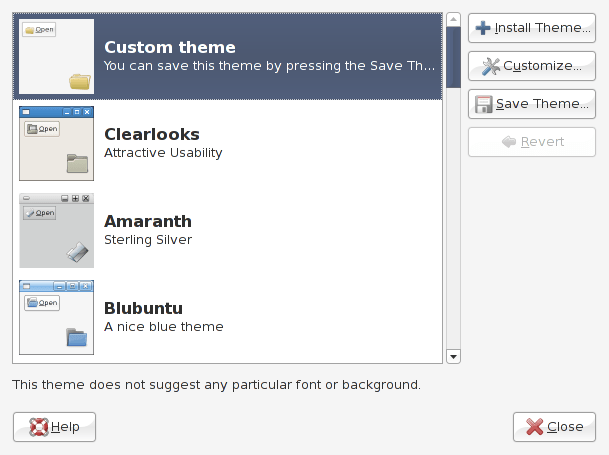Choose the Amaranth Sterling Silver theme
609x455 pixels.
coord(148,230)
